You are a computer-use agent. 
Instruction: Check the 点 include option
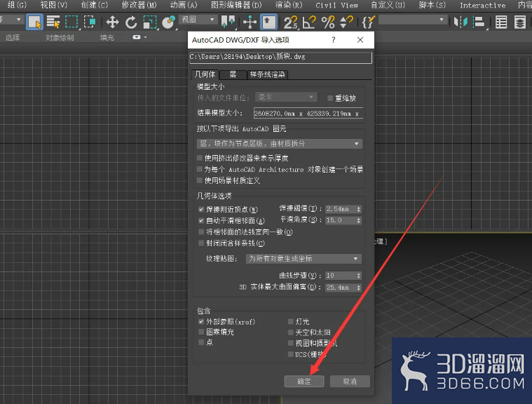coord(201,342)
